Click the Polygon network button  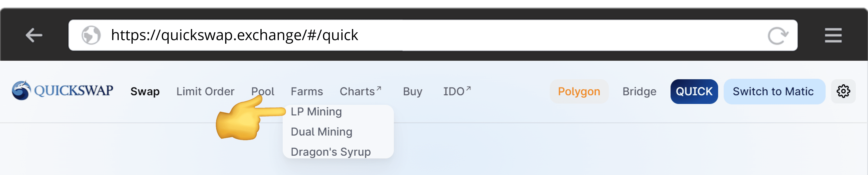(579, 91)
